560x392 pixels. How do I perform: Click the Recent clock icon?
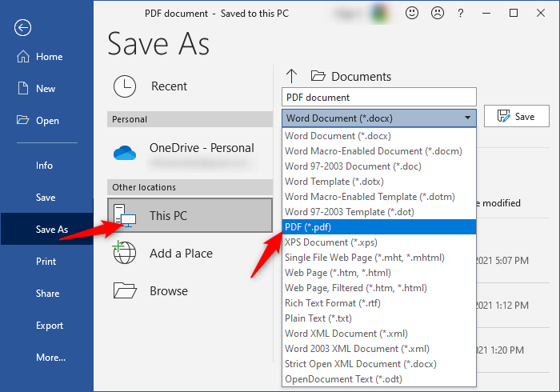[x=125, y=86]
